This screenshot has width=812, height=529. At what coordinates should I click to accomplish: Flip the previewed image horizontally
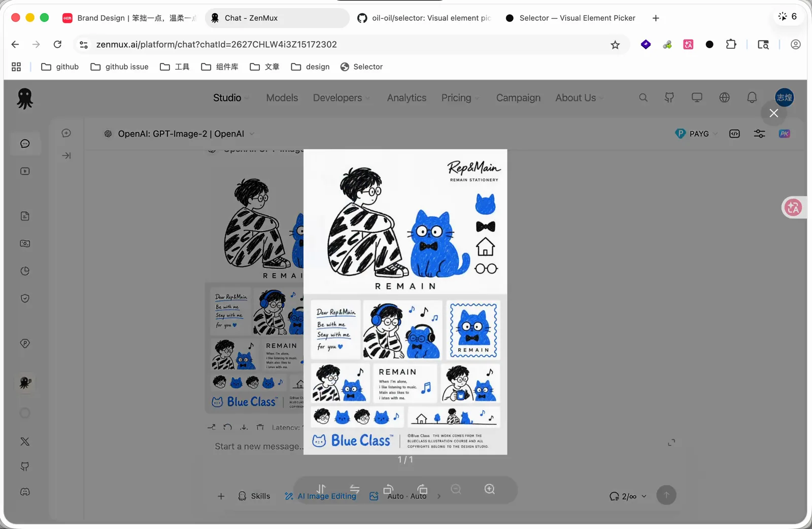355,489
